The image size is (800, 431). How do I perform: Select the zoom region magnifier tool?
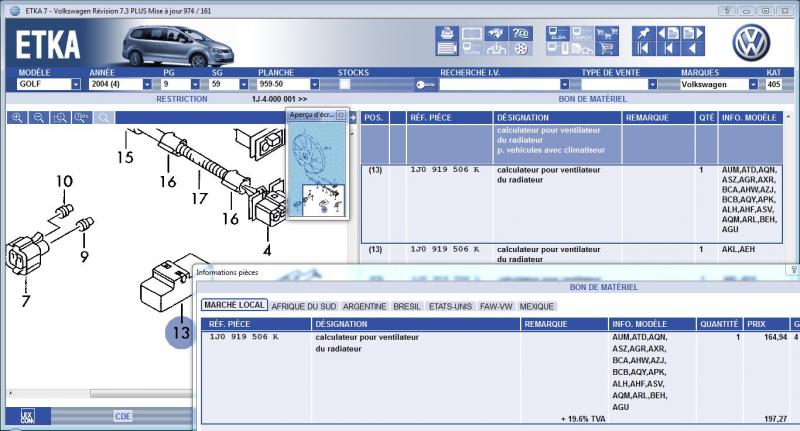point(60,118)
